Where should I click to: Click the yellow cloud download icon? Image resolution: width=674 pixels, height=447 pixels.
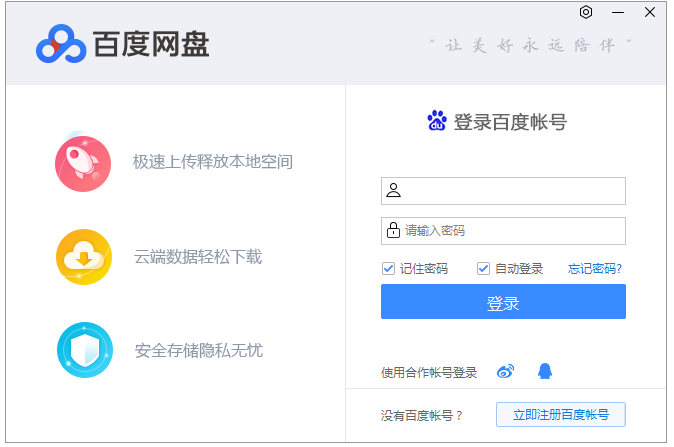click(83, 257)
